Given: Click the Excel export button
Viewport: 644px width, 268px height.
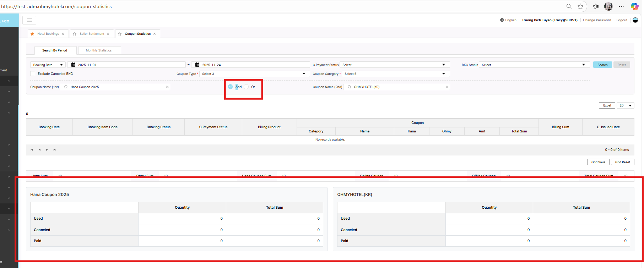Looking at the screenshot, I should point(607,105).
